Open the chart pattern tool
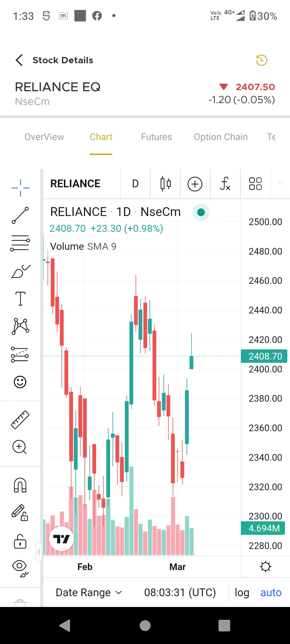The image size is (290, 644). tap(20, 326)
